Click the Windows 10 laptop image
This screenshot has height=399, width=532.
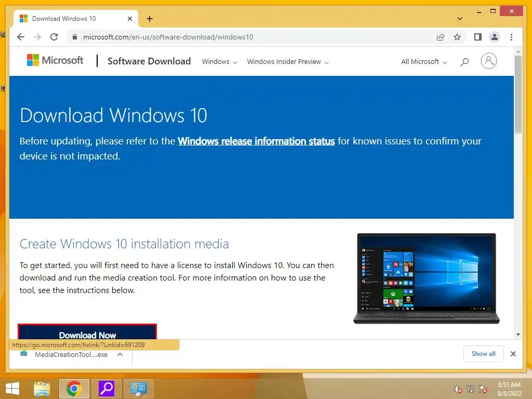(x=427, y=278)
